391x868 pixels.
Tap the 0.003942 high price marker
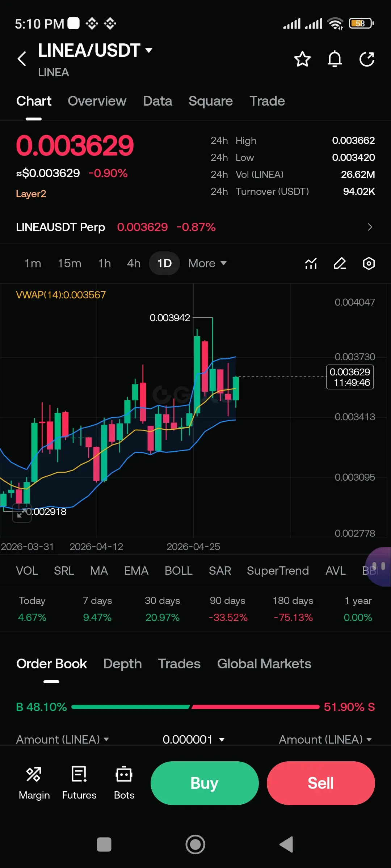pyautogui.click(x=170, y=318)
